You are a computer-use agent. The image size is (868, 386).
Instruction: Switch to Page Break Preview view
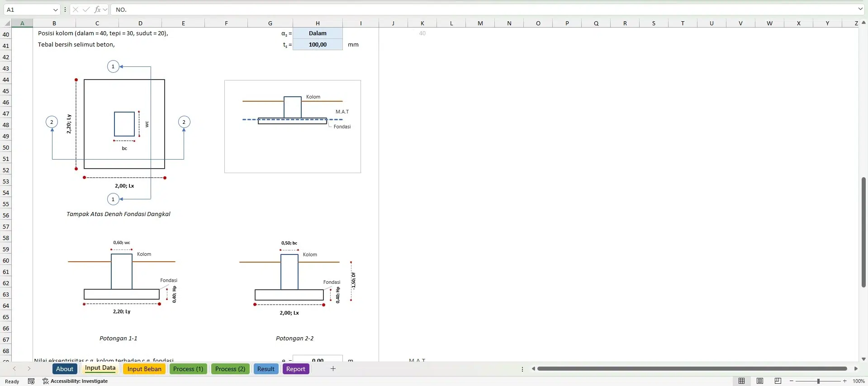pyautogui.click(x=778, y=381)
